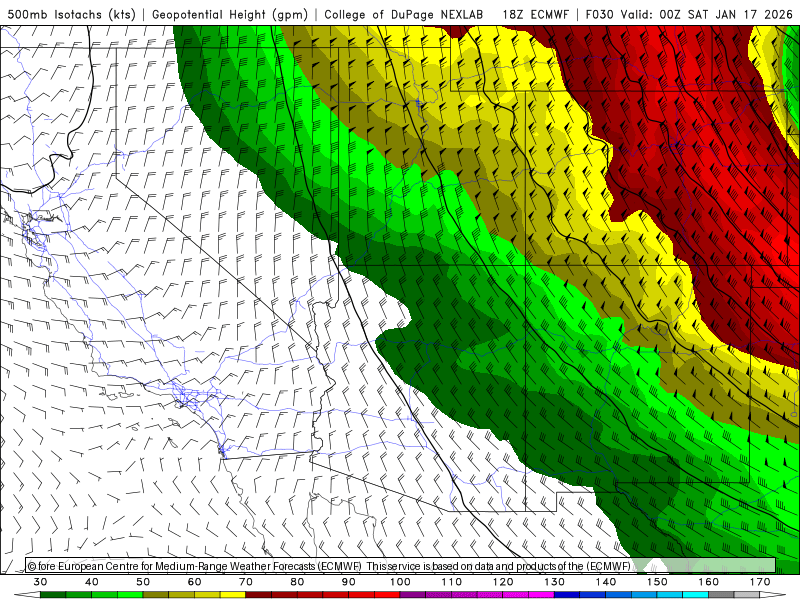800x600 pixels.
Task: Click the '500mb Isotachs (kts)' title text
Action: pyautogui.click(x=71, y=15)
